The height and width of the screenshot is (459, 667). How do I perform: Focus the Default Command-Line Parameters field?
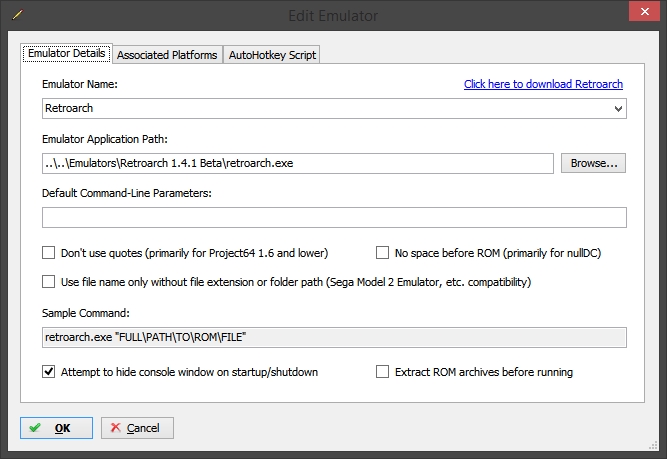pos(334,217)
